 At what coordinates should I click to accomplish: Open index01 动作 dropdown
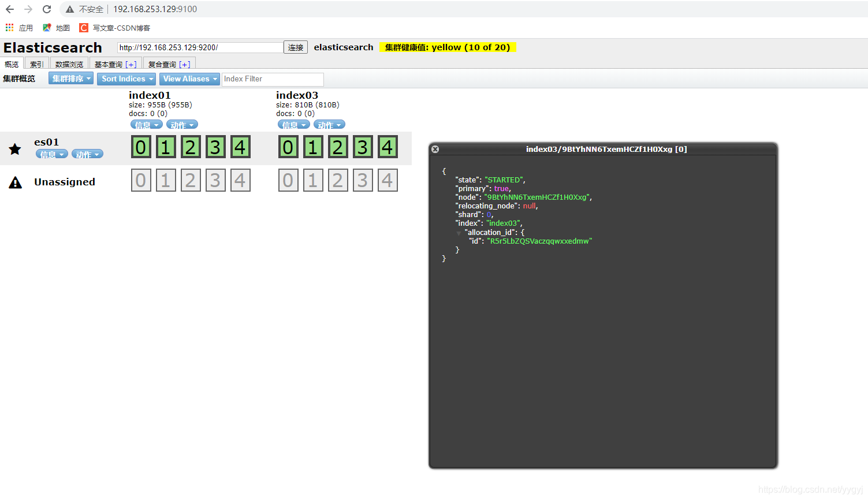point(182,125)
